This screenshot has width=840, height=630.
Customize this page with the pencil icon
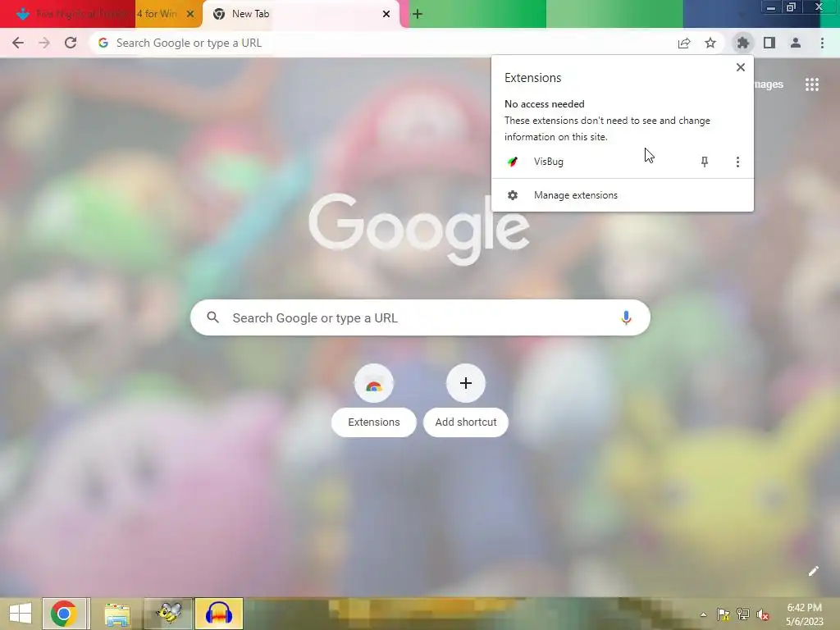coord(813,571)
